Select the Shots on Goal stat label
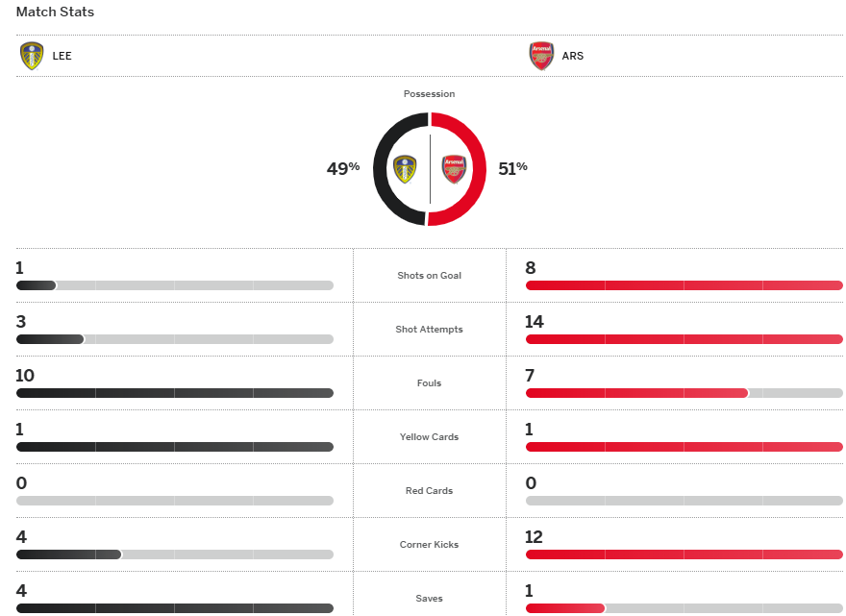 430,276
